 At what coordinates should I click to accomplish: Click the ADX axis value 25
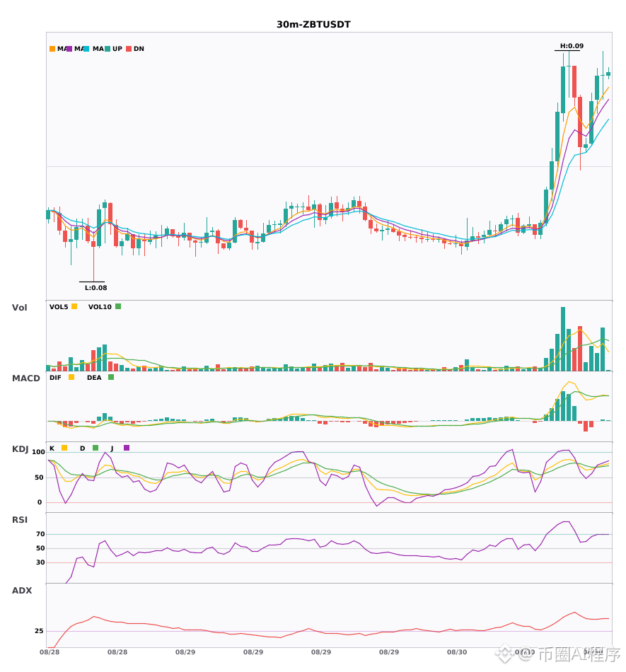pyautogui.click(x=39, y=631)
